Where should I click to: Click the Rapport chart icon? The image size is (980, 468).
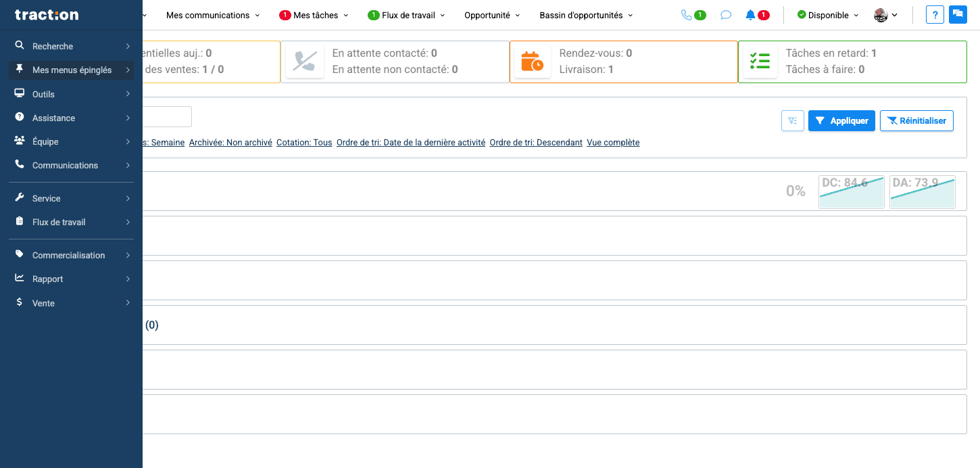(20, 279)
